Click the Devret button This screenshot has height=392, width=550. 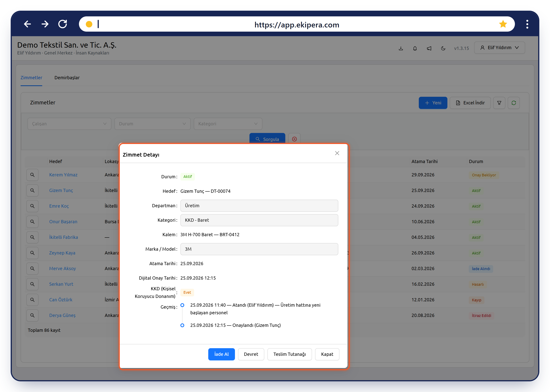click(251, 354)
